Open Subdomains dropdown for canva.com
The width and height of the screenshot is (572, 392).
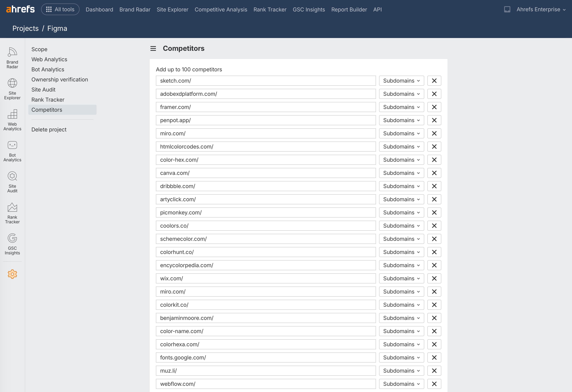click(x=401, y=173)
